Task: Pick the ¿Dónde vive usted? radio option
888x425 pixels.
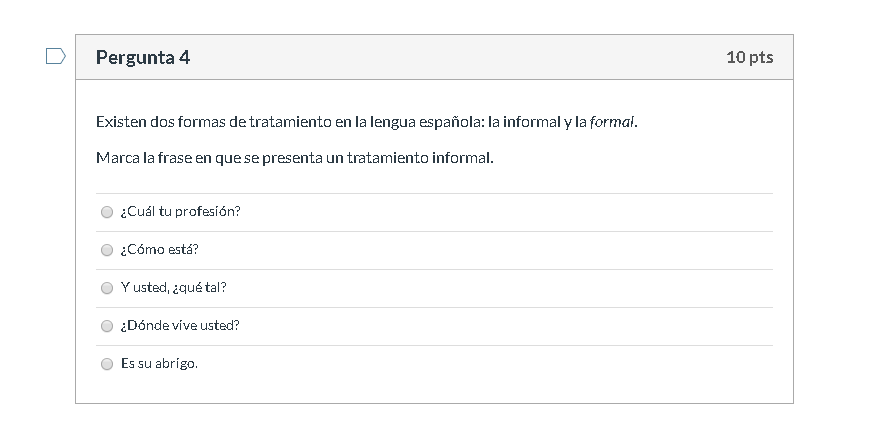Action: pyautogui.click(x=107, y=326)
